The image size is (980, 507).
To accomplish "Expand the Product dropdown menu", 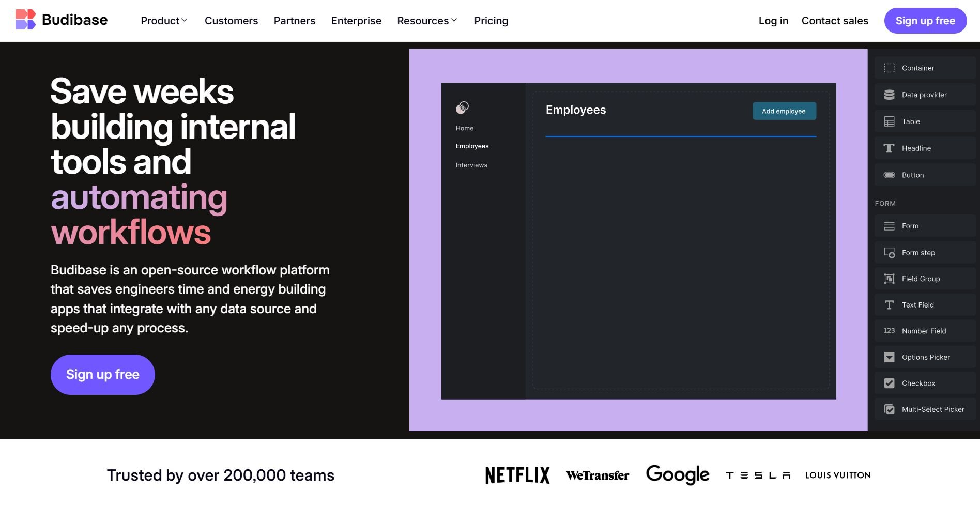I will [164, 21].
